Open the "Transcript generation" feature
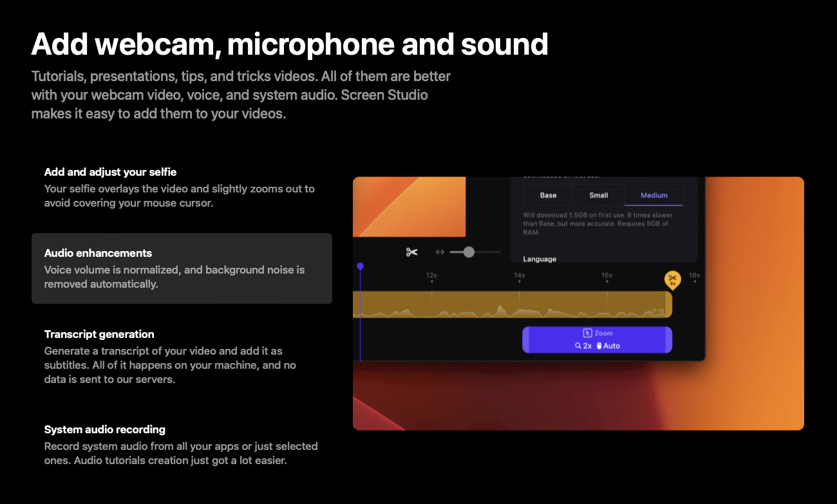Viewport: 837px width, 504px height. [182, 357]
